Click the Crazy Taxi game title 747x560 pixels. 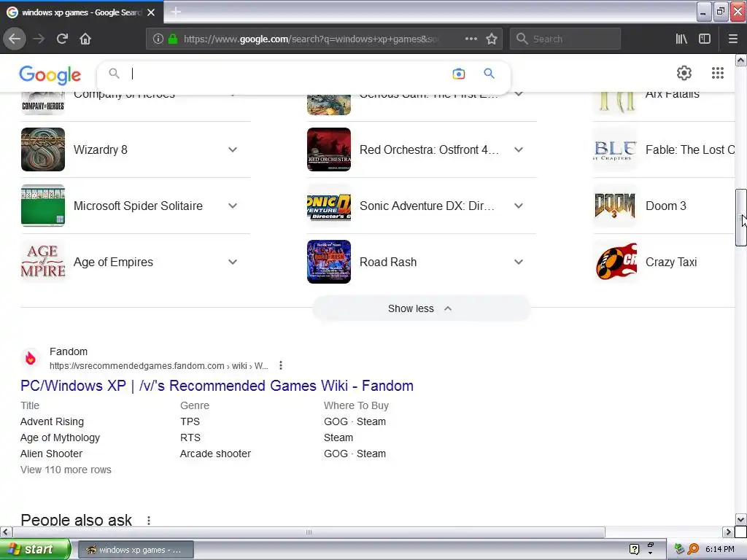tap(671, 262)
